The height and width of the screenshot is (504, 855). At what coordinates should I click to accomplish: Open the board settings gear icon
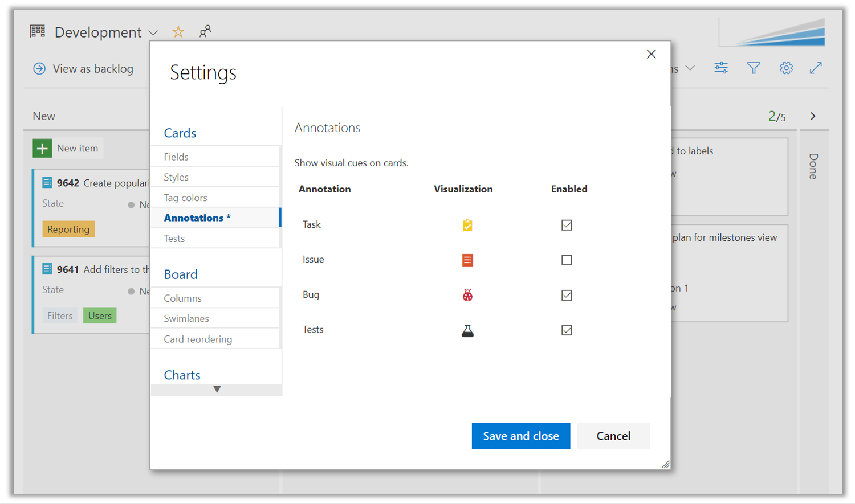[x=787, y=68]
